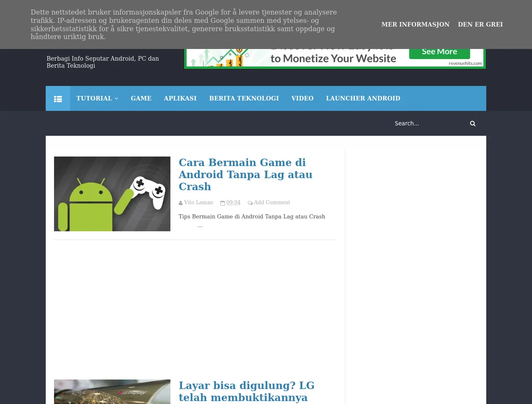The width and height of the screenshot is (532, 404).
Task: Open article Cara Bermain Game di Android
Action: coord(246,174)
